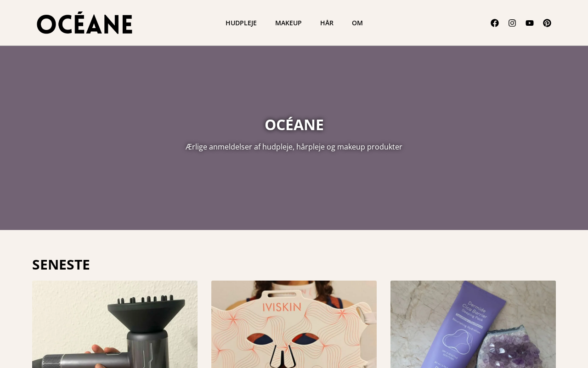Click the IVISKIN brand text on mask
588x368 pixels.
tap(282, 307)
